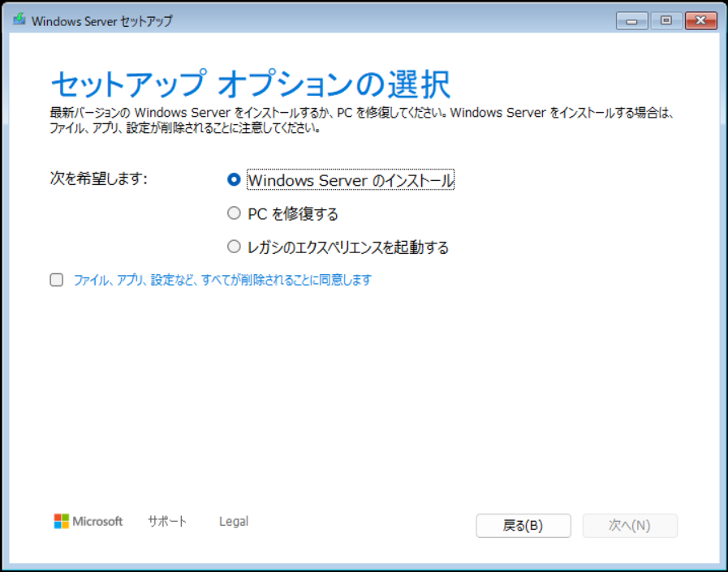Open the Legal link
Screen dimensions: 728x572
point(234,522)
